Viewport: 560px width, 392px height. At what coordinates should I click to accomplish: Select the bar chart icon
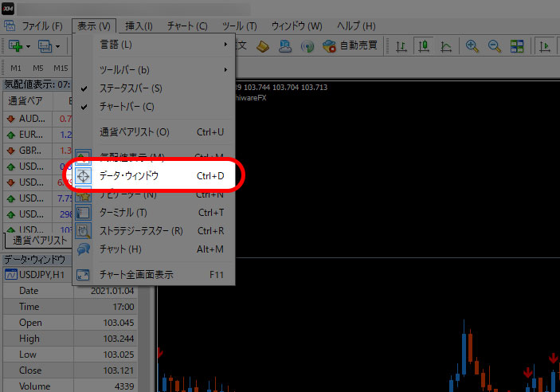[x=403, y=46]
